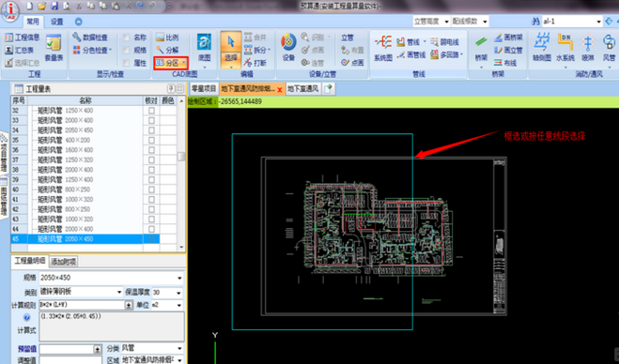The height and width of the screenshot is (364, 619).
Task: Tick 核对 checkbox for row 32
Action: tap(151, 111)
